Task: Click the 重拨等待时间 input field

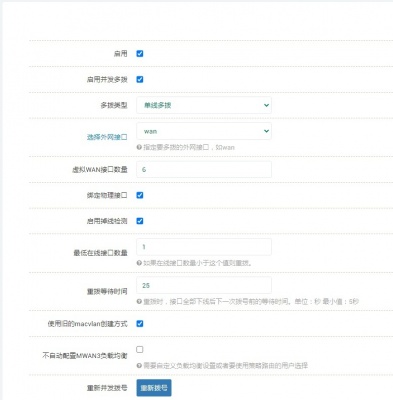Action: [204, 285]
